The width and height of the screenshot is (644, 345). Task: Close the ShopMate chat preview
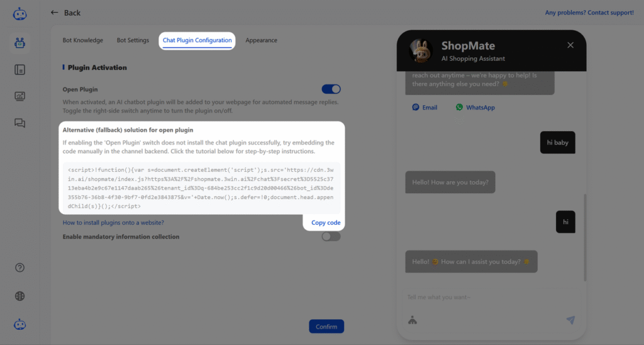tap(570, 45)
